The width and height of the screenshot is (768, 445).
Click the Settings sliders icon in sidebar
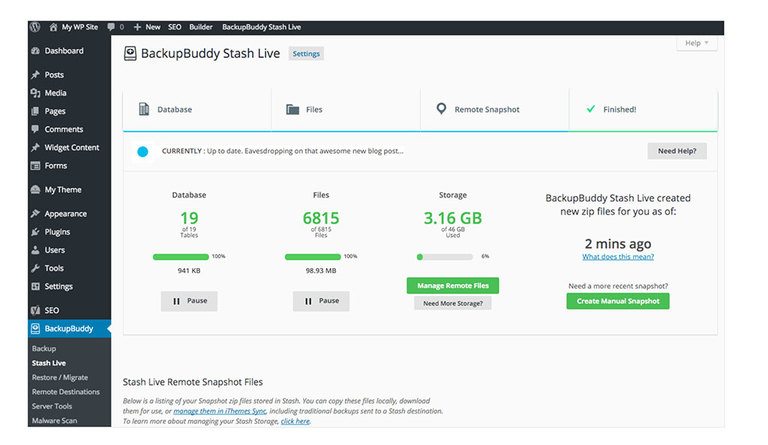point(35,286)
